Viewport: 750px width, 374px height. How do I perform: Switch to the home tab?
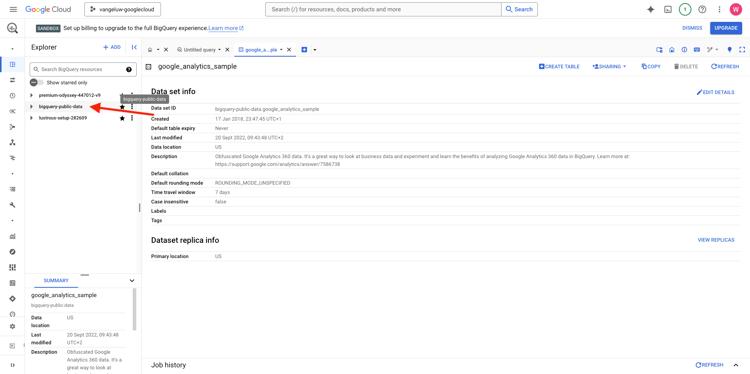(150, 50)
